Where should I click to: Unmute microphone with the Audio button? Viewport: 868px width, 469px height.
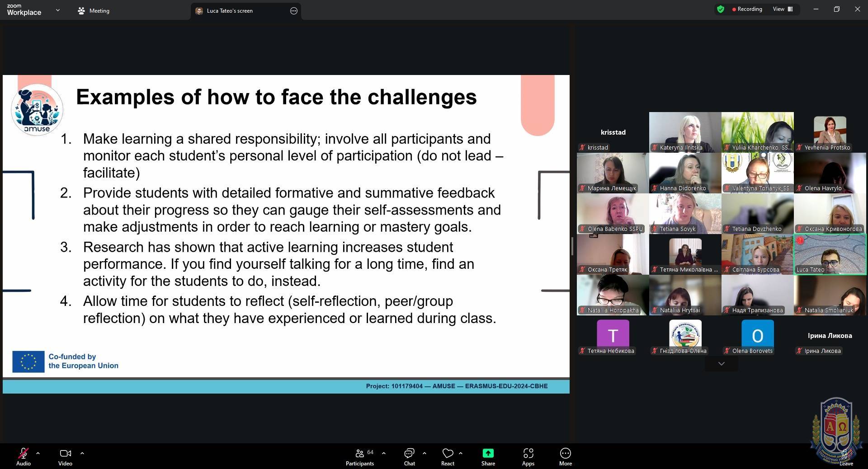pos(23,456)
